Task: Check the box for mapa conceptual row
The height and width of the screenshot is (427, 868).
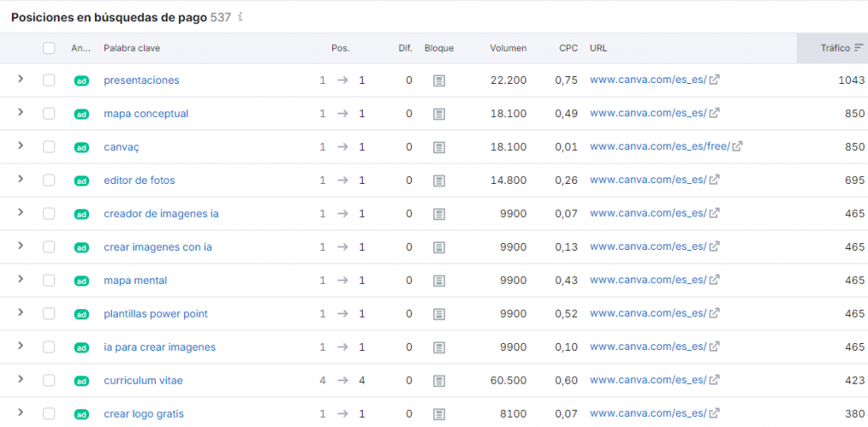Action: (x=49, y=114)
